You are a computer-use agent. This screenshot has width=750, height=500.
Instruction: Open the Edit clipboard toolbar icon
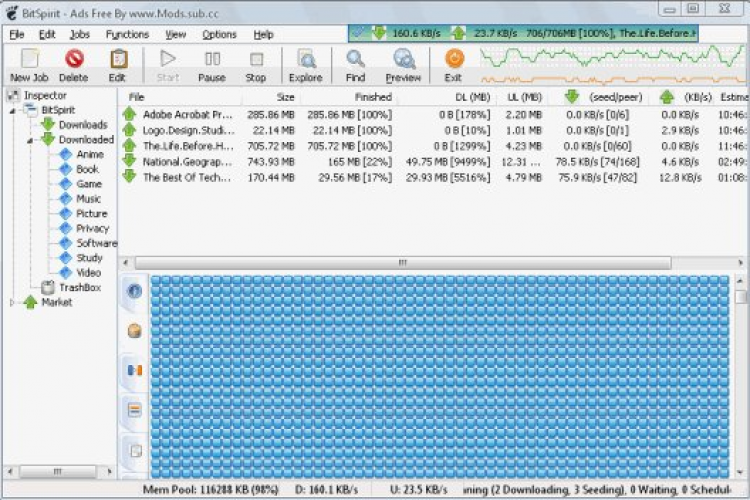(119, 59)
